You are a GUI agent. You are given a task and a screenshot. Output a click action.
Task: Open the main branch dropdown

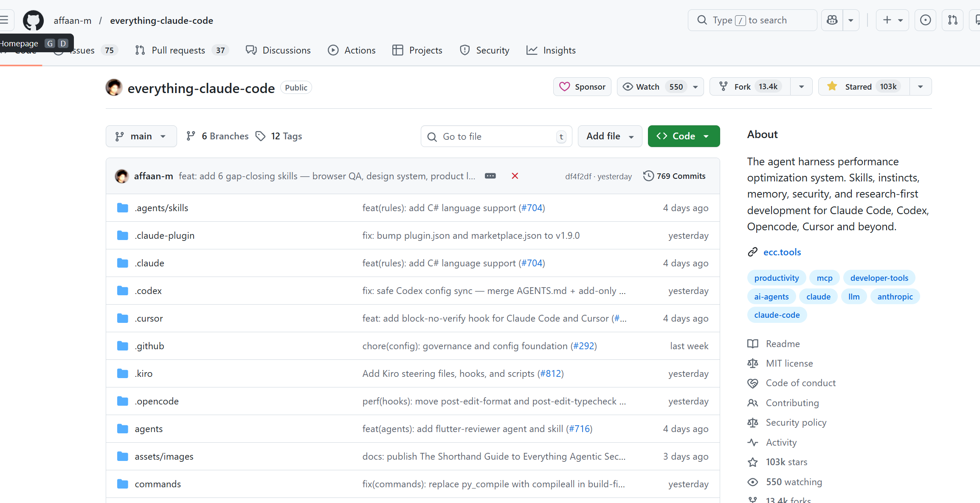click(x=141, y=136)
